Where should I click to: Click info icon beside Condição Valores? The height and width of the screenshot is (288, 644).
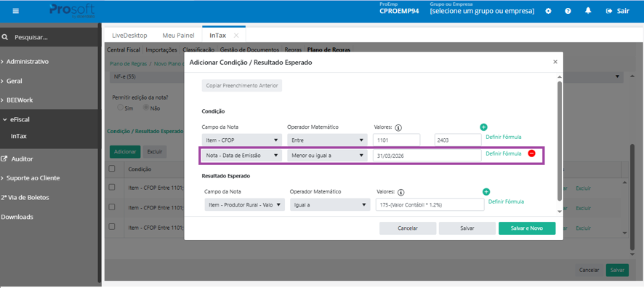point(398,127)
